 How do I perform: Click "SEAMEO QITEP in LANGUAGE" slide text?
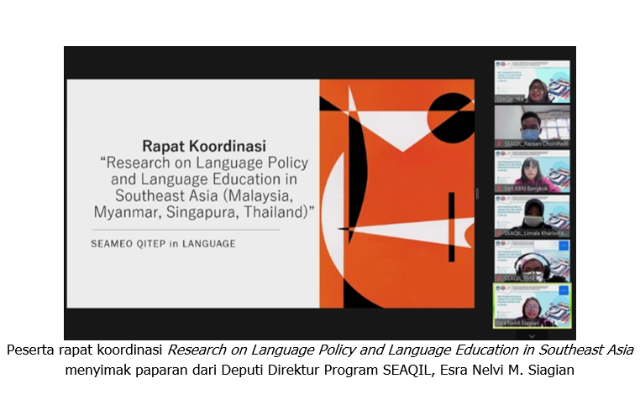(163, 244)
